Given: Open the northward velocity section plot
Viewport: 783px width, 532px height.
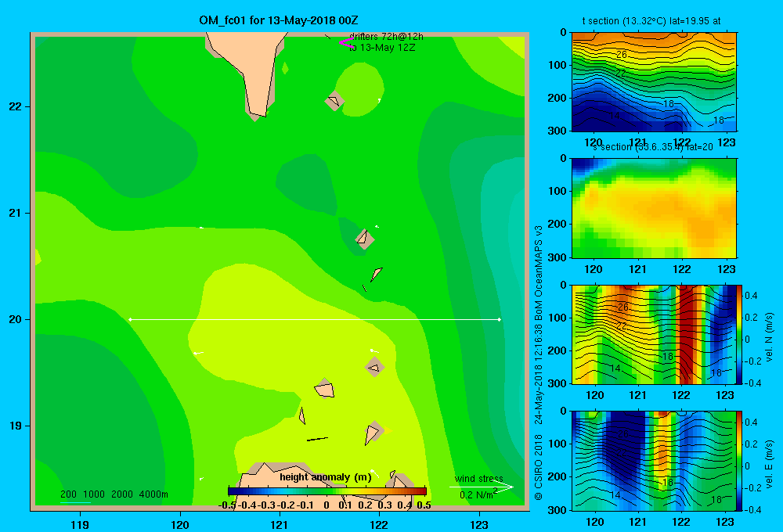Looking at the screenshot, I should (x=654, y=334).
